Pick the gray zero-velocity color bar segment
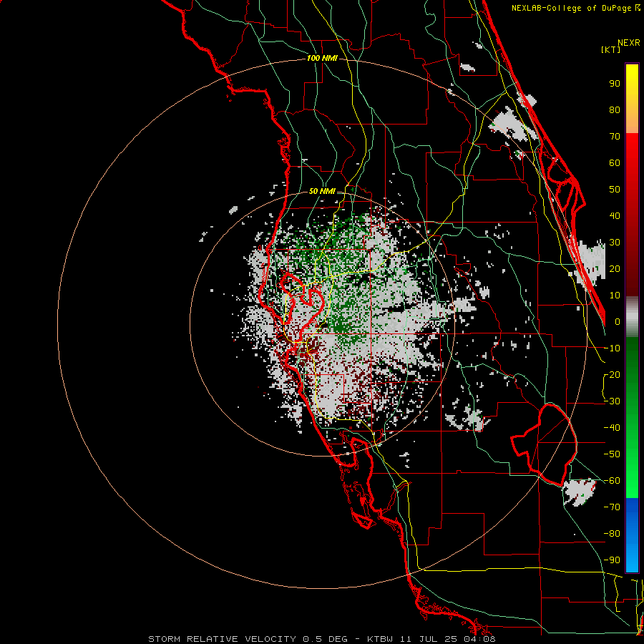 (632, 317)
